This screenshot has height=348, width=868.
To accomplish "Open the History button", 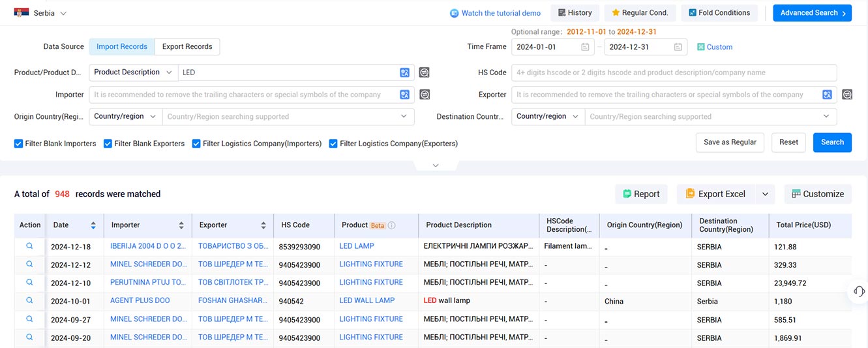I will (x=575, y=13).
